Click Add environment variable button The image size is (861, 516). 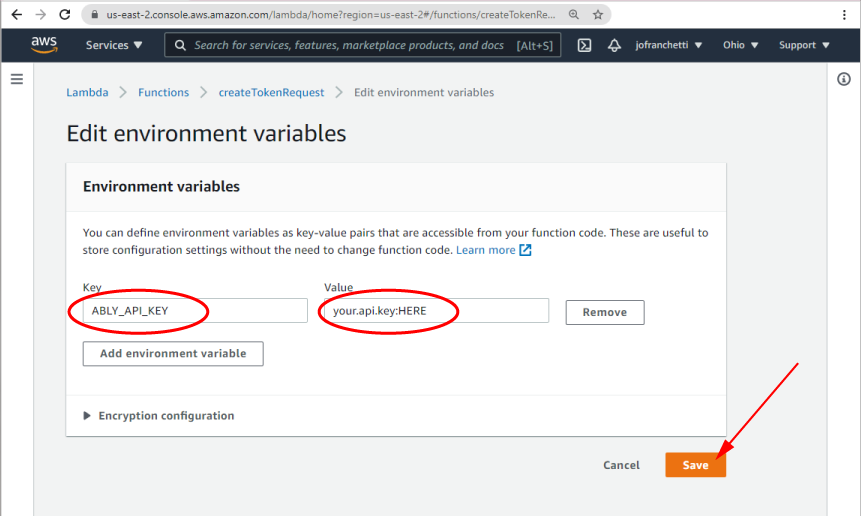[173, 354]
